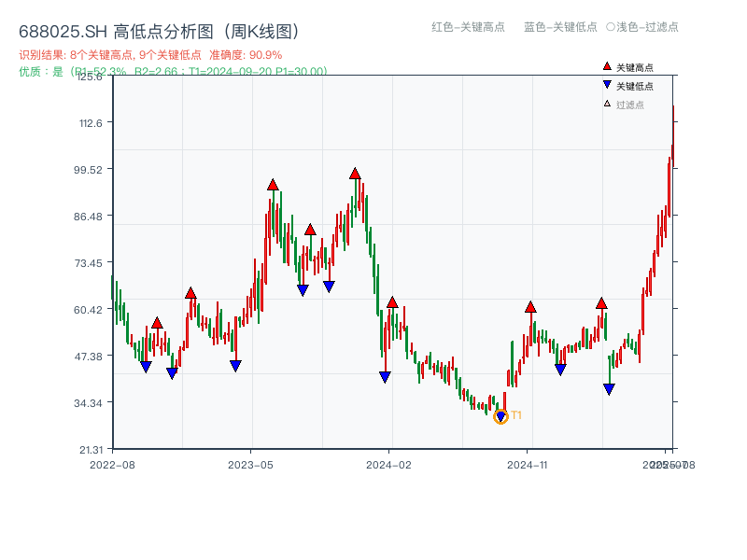Click the small red high marker near the 2022 range
747x560 pixels.
point(158,321)
